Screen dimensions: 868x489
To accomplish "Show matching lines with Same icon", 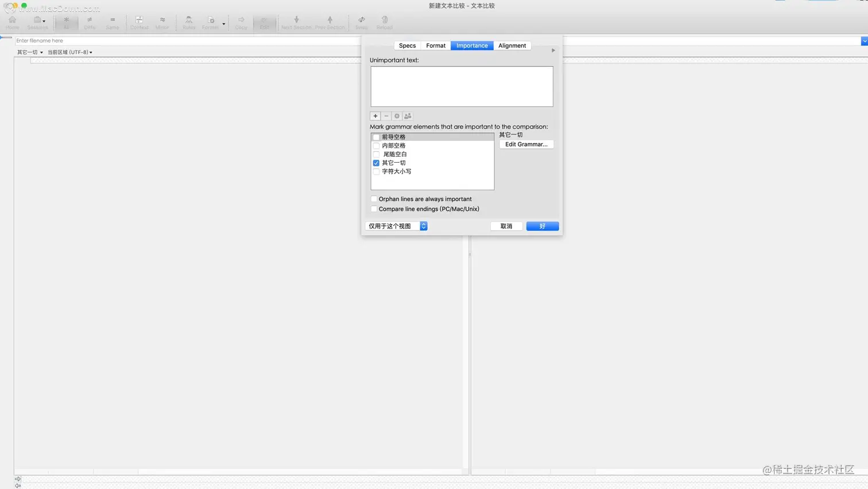I will click(x=113, y=22).
